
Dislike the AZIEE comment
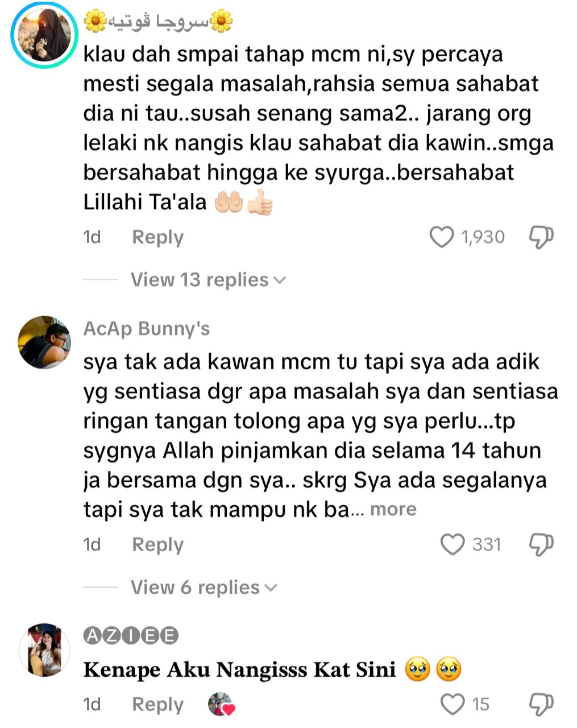(x=541, y=704)
